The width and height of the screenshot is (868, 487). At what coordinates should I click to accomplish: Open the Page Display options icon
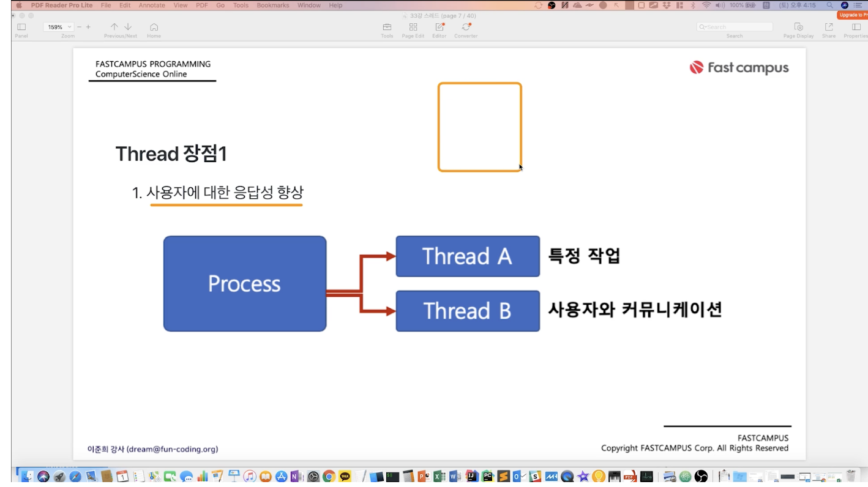click(x=799, y=27)
